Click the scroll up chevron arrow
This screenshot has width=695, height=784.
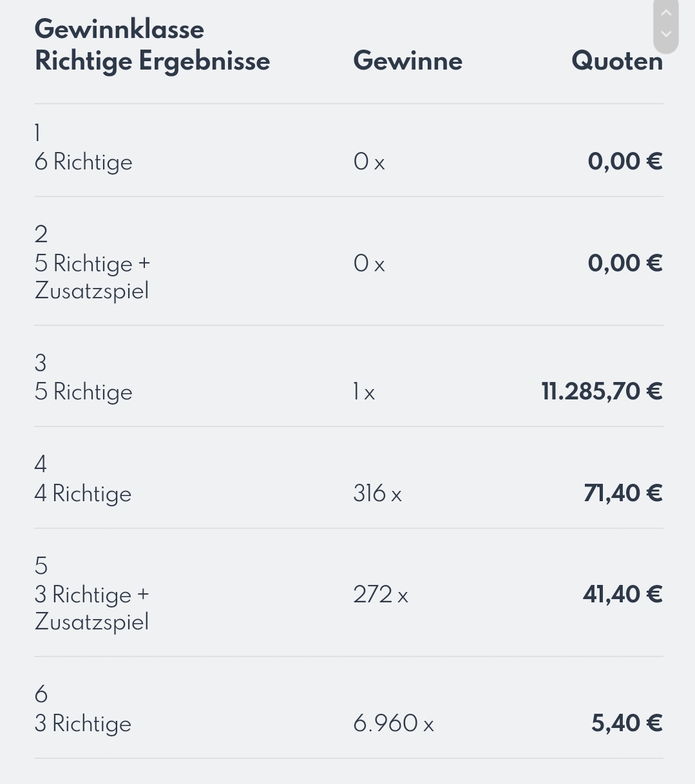666,13
